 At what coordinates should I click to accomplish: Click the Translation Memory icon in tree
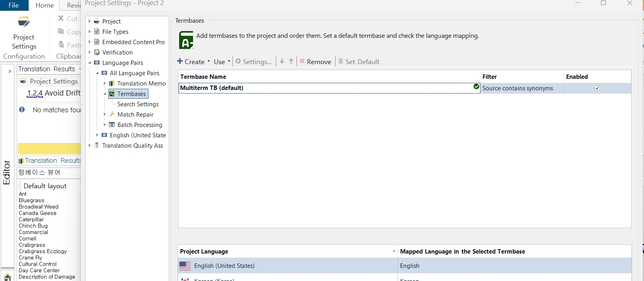point(112,84)
